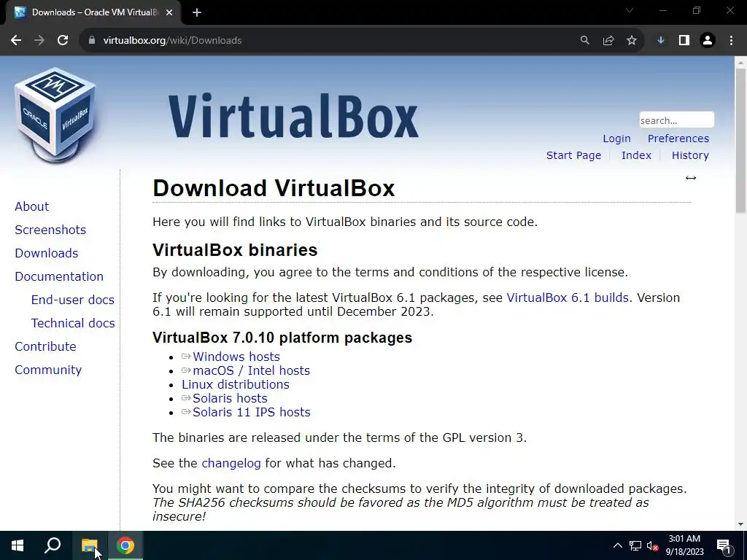Screen dimensions: 747x560
Task: Open the Login link
Action: click(x=616, y=139)
